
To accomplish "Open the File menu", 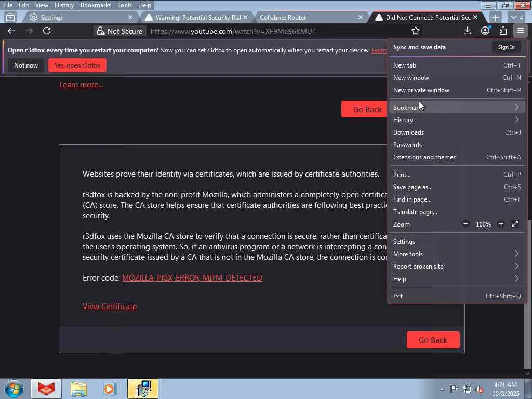I will (8, 5).
